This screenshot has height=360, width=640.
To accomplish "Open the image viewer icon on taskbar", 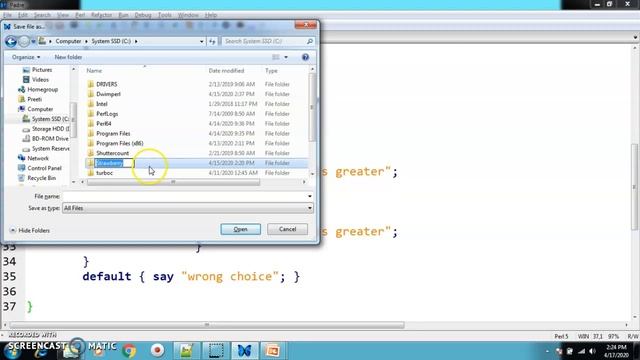I will 187,351.
